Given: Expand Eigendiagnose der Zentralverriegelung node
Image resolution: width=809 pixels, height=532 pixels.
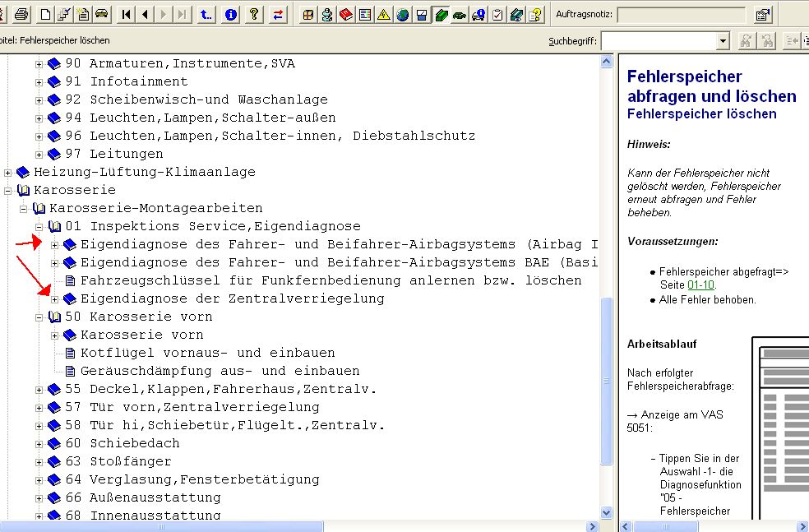Looking at the screenshot, I should click(x=55, y=298).
